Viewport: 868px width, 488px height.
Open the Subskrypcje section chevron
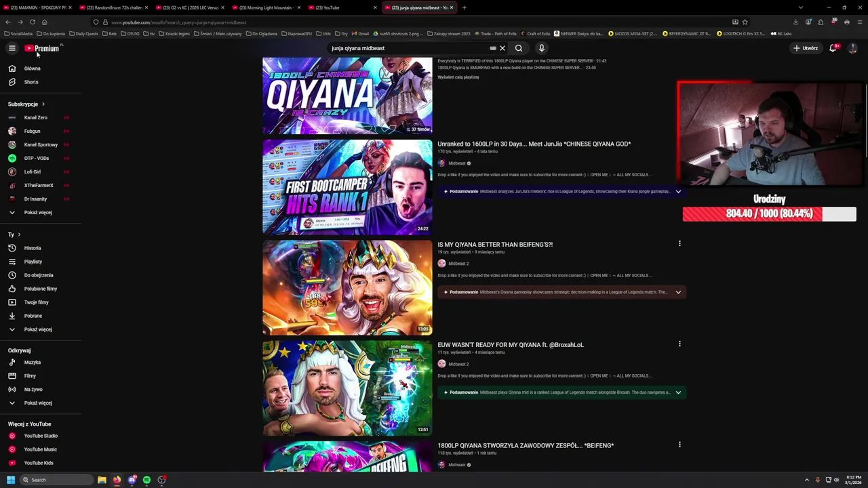pos(43,104)
